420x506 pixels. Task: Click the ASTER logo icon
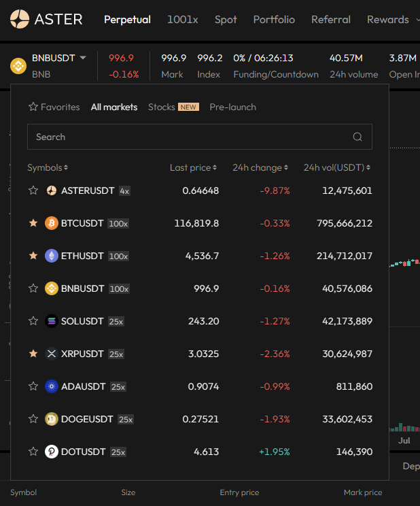[20, 19]
